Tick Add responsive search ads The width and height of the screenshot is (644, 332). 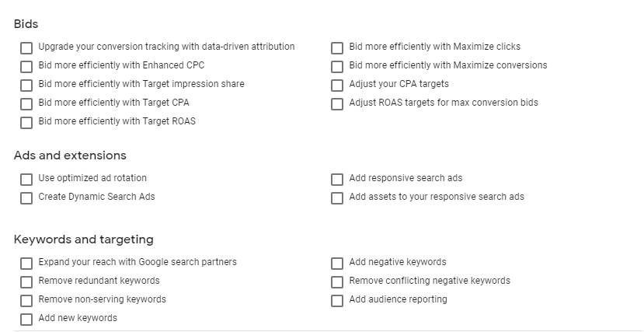[337, 179]
